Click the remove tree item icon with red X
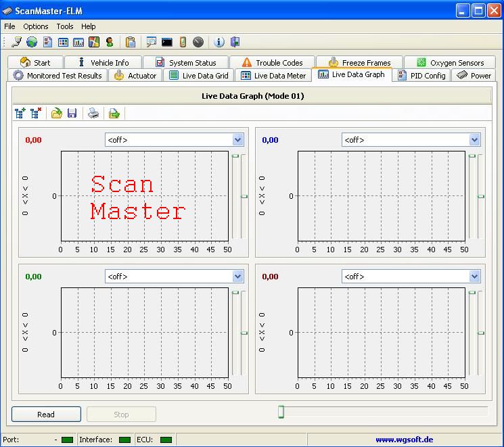This screenshot has width=504, height=447. click(x=36, y=113)
